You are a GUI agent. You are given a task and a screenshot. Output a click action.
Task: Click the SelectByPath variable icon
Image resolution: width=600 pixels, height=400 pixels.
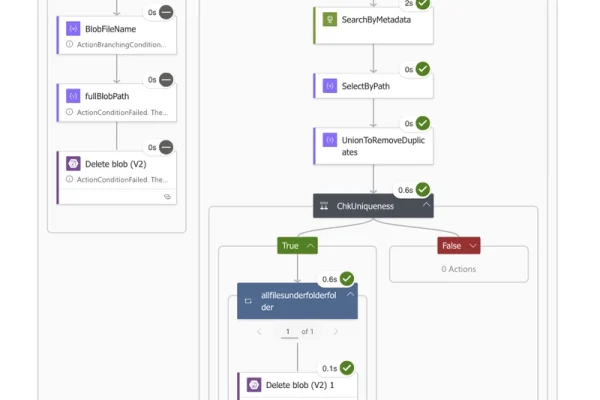329,86
